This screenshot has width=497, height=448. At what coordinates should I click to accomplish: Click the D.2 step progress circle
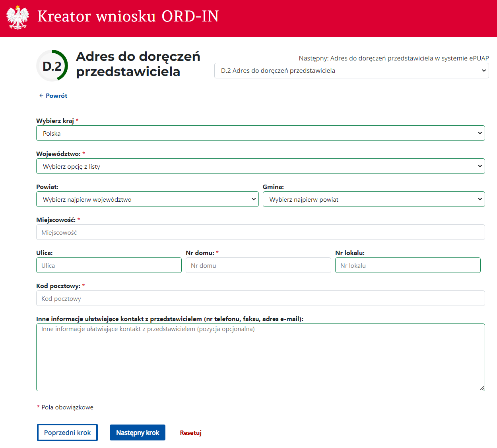52,66
